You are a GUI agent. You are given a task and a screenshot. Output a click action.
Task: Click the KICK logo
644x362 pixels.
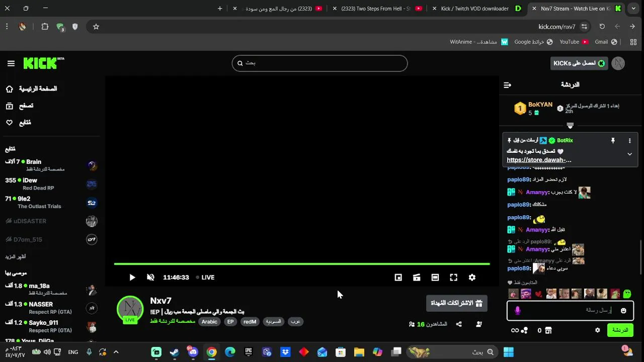click(x=43, y=63)
